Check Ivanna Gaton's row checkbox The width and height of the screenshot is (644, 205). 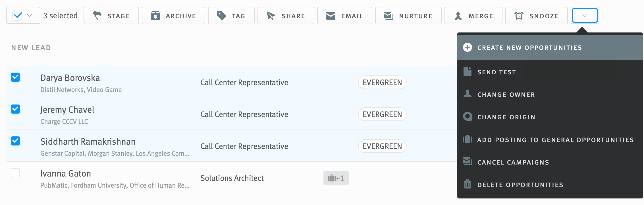[15, 173]
